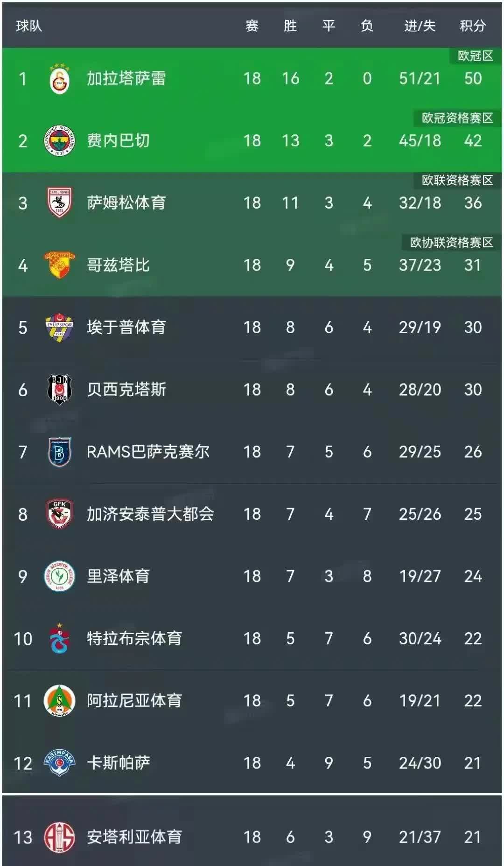Select the row for rank 10 特拉布宗体育

tap(252, 639)
